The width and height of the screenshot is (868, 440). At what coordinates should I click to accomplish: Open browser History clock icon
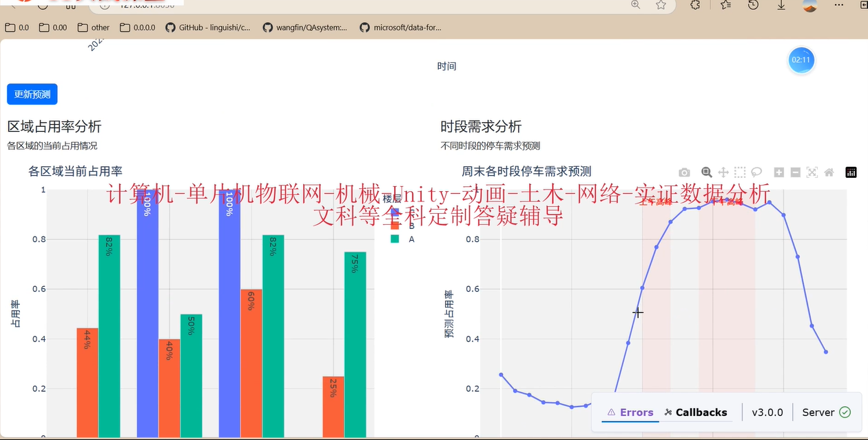coord(754,5)
